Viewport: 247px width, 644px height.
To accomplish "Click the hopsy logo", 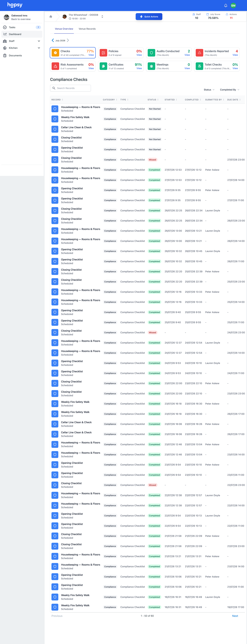I will click(15, 5).
